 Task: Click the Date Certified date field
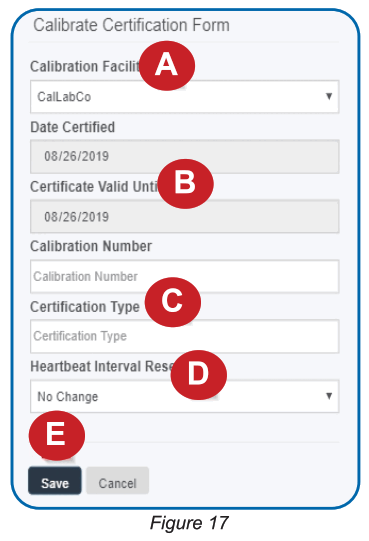click(x=185, y=156)
